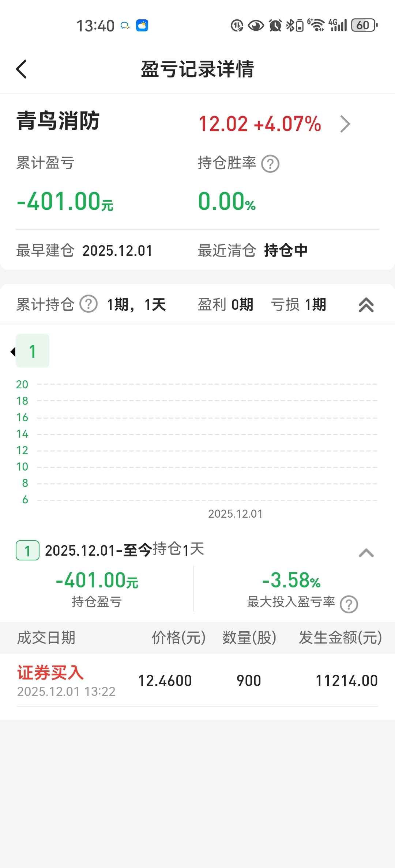Tap the blue weather app notification icon
This screenshot has height=868, width=395.
pyautogui.click(x=142, y=26)
